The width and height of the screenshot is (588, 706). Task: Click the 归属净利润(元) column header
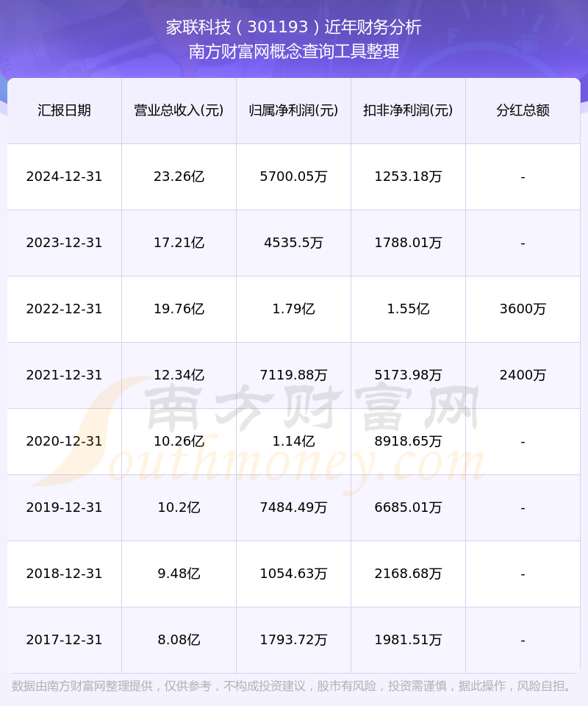click(294, 110)
